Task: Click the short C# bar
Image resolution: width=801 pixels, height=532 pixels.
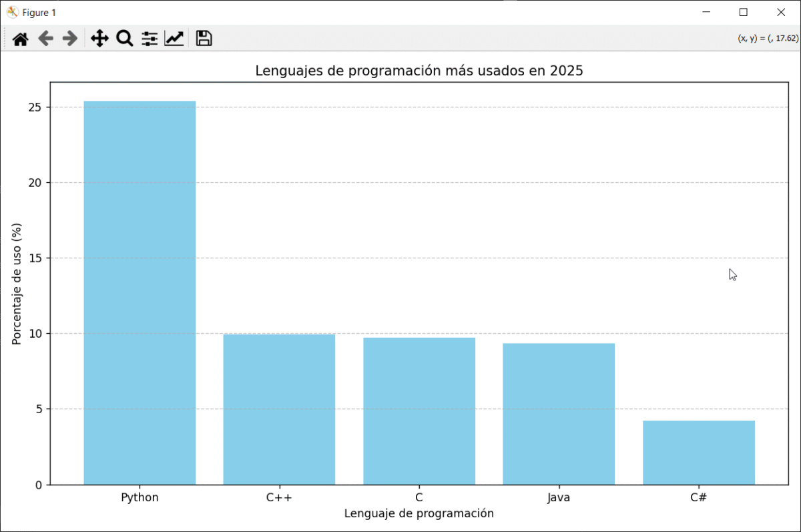Action: click(x=698, y=453)
